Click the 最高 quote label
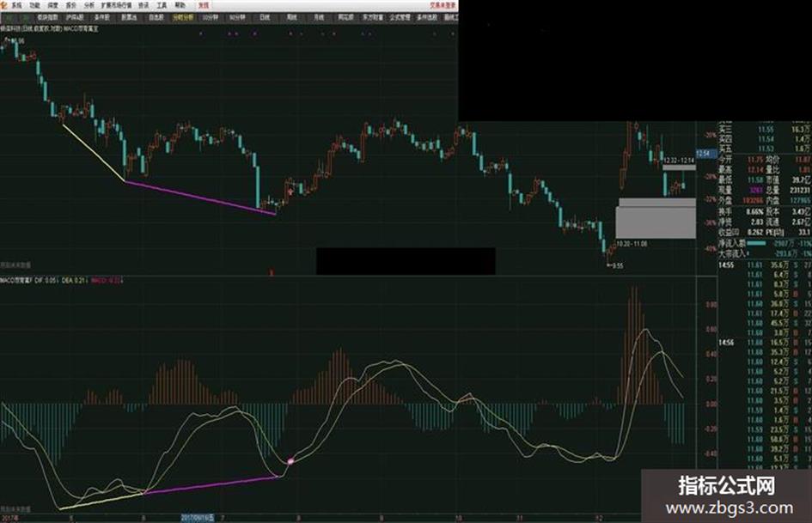 pos(725,170)
